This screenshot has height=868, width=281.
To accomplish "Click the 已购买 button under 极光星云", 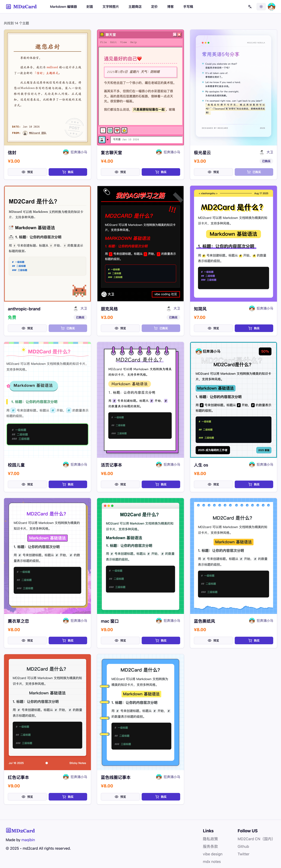I will point(254,172).
